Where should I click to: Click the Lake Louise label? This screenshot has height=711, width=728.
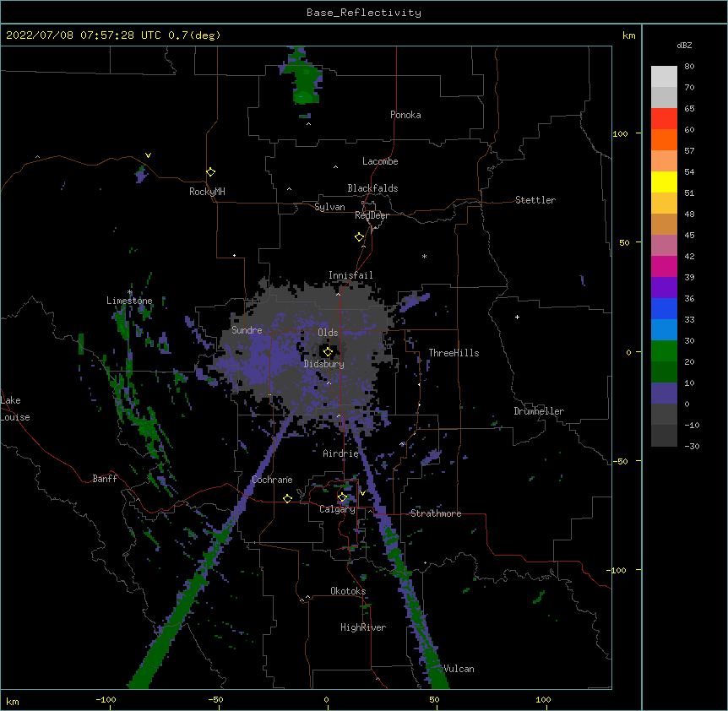(15, 409)
